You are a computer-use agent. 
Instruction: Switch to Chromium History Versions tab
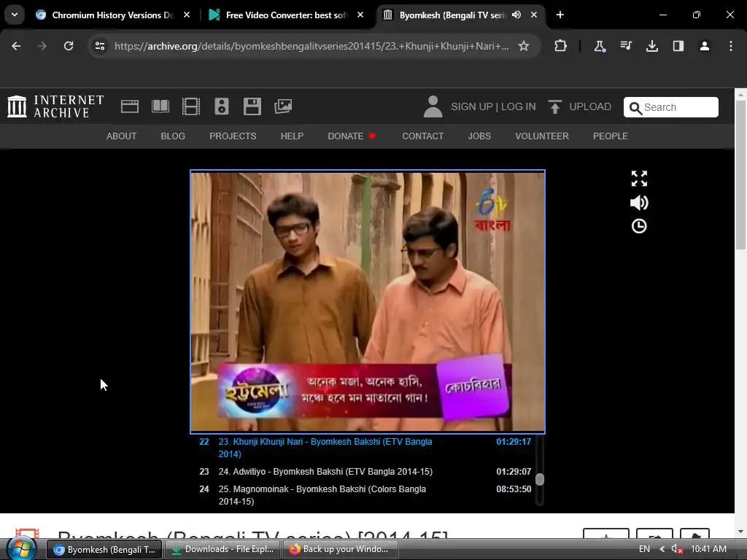pyautogui.click(x=113, y=15)
